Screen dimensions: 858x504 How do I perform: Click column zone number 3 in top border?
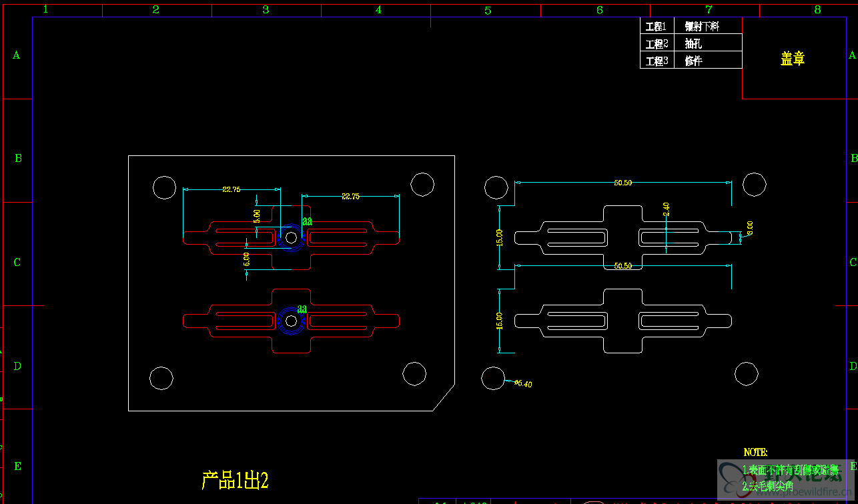click(266, 9)
